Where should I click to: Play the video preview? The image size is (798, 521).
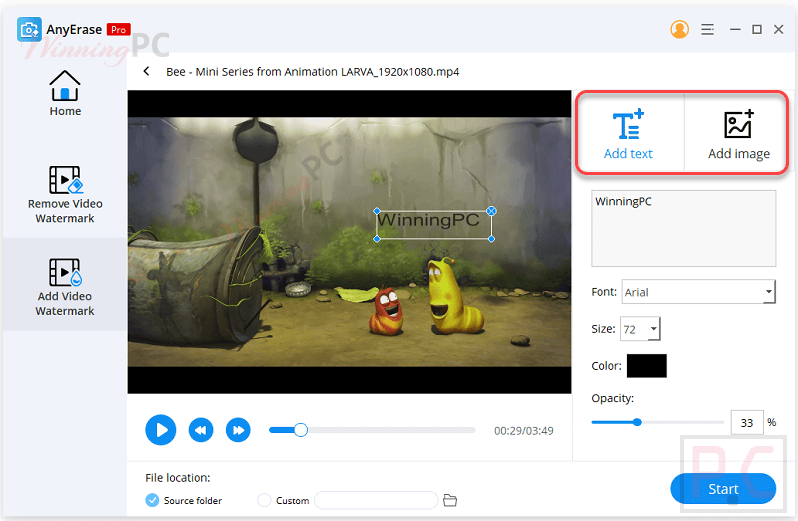tap(161, 430)
